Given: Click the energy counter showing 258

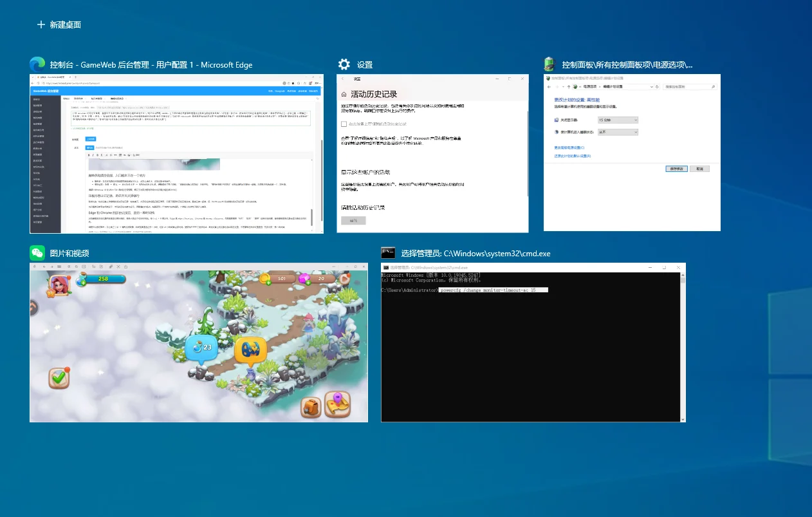Looking at the screenshot, I should point(102,279).
